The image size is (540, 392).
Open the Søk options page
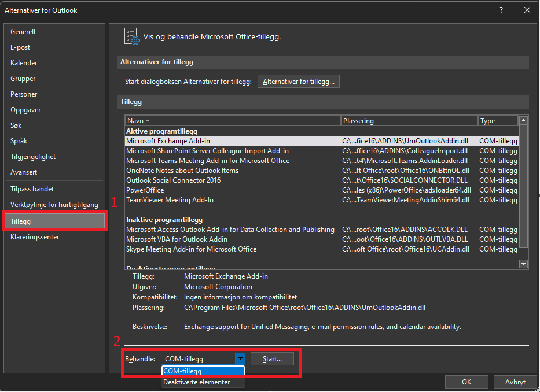54,125
